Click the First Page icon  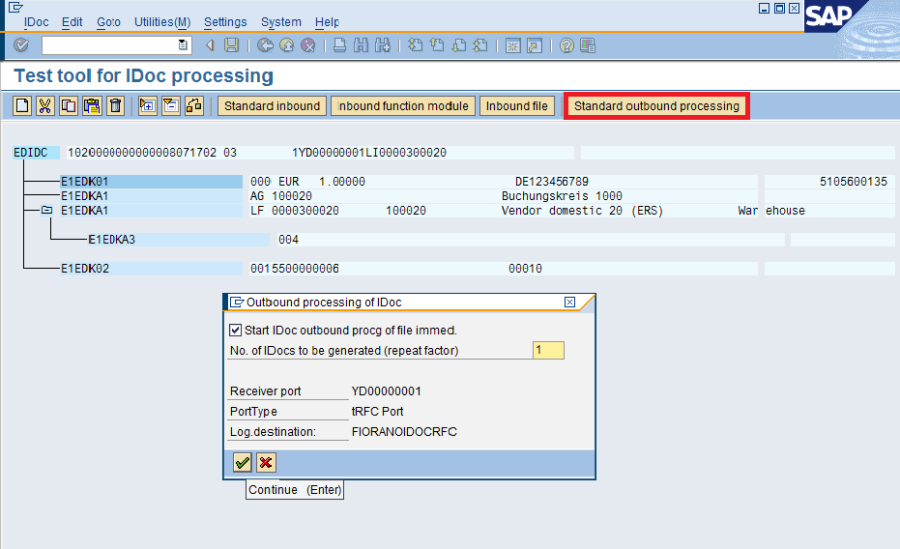(415, 45)
